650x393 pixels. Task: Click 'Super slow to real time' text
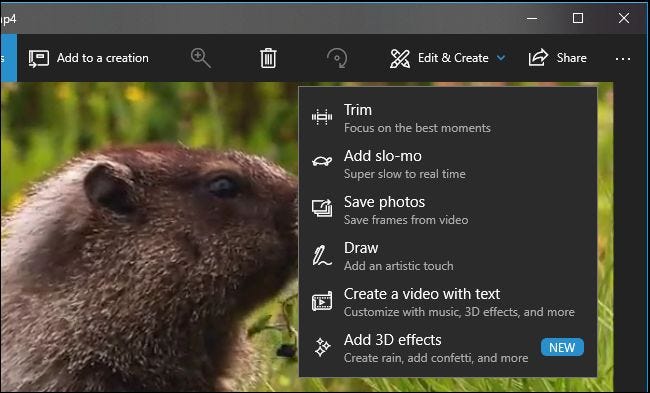tap(405, 174)
